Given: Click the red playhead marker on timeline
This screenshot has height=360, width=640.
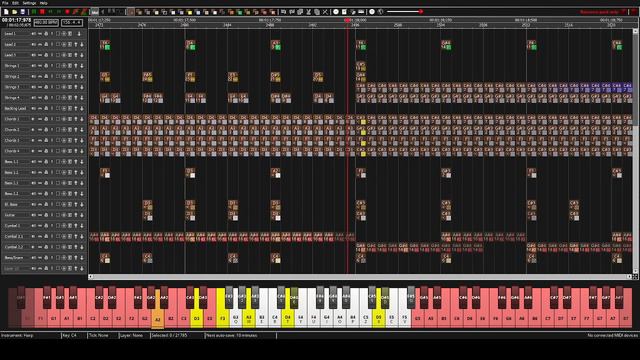Looking at the screenshot, I should [x=347, y=20].
